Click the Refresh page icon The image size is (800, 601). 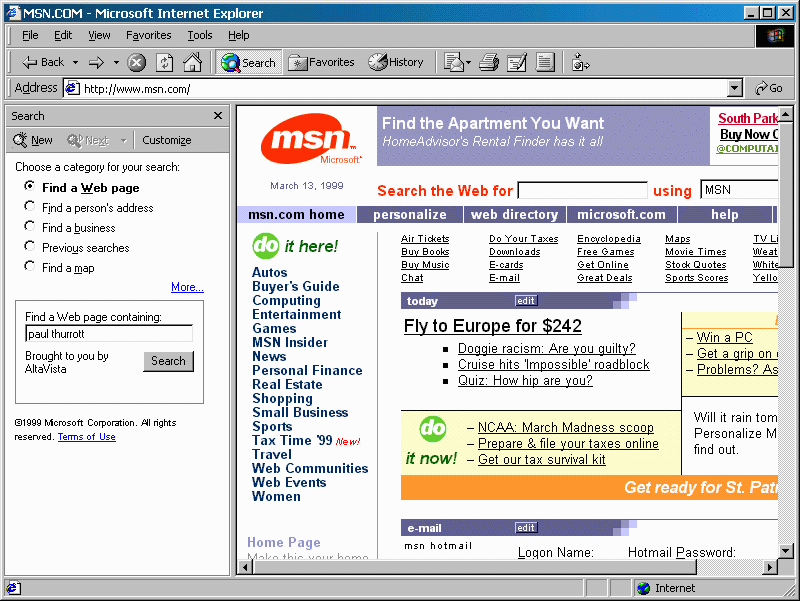[x=164, y=62]
